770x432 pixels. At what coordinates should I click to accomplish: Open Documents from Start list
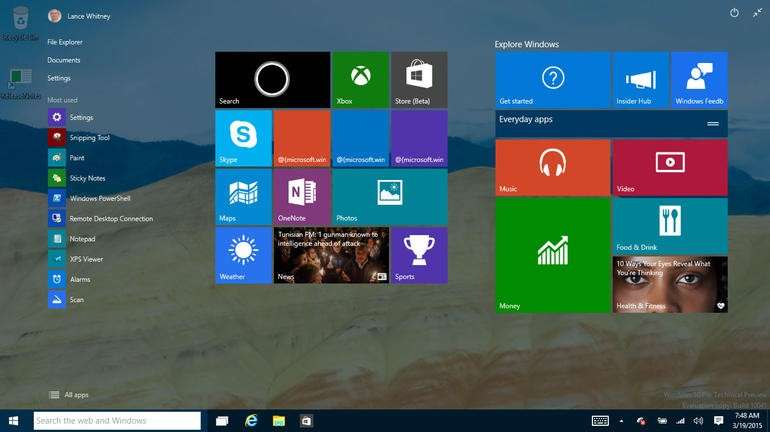click(x=63, y=60)
